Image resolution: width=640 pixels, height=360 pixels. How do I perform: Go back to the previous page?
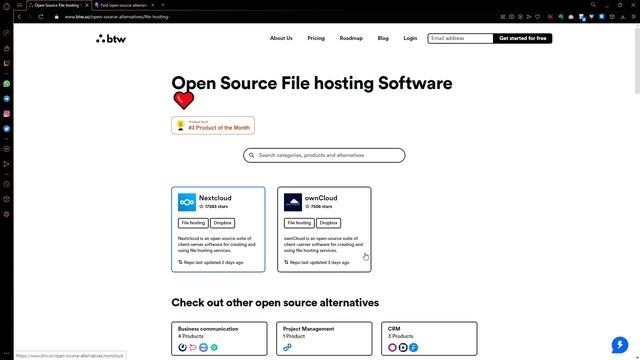(x=19, y=17)
